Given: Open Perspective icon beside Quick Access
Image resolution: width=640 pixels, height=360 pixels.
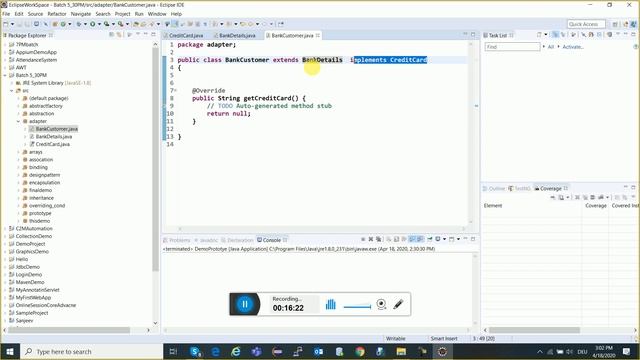Looking at the screenshot, I should coord(615,24).
